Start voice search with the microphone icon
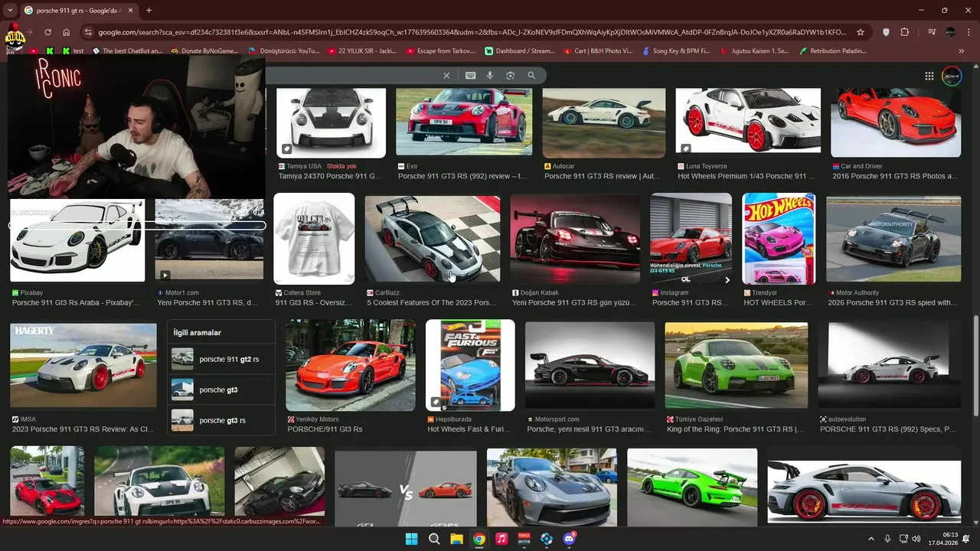The image size is (980, 551). point(490,76)
